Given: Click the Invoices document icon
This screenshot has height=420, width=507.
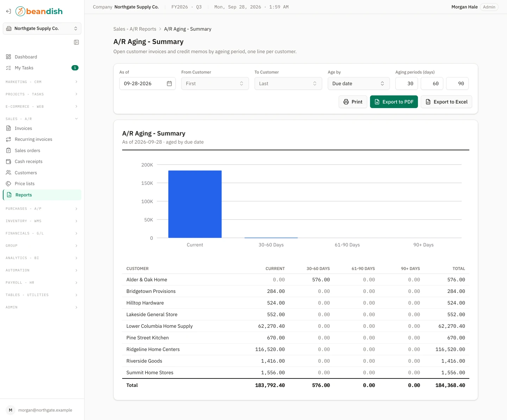Looking at the screenshot, I should click(x=8, y=128).
